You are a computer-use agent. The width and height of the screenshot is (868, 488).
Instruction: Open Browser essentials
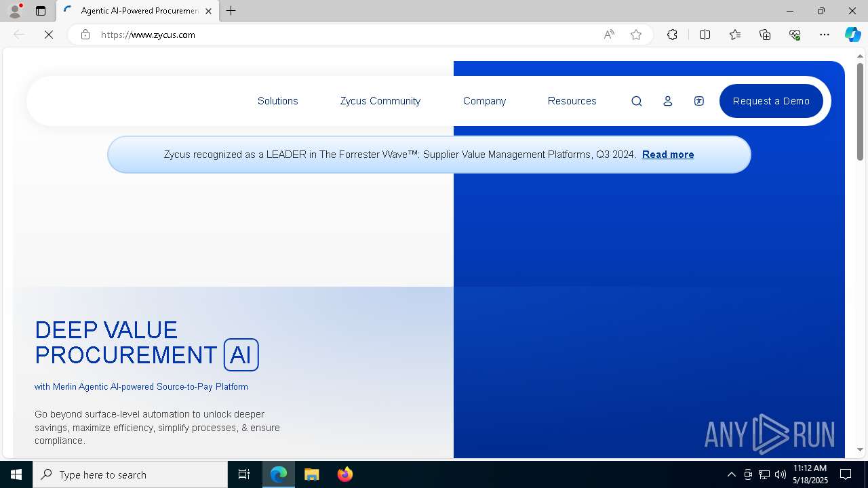[795, 35]
